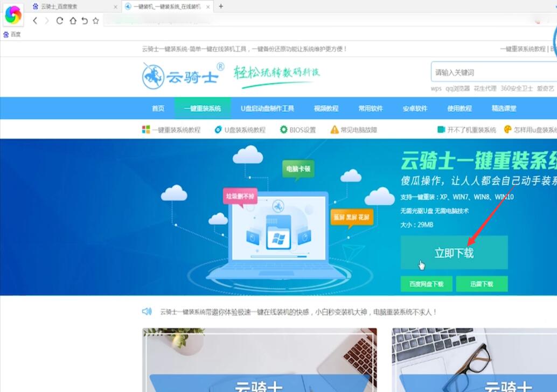
Task: Click the gear icon beside BIOS设置
Action: 283,130
